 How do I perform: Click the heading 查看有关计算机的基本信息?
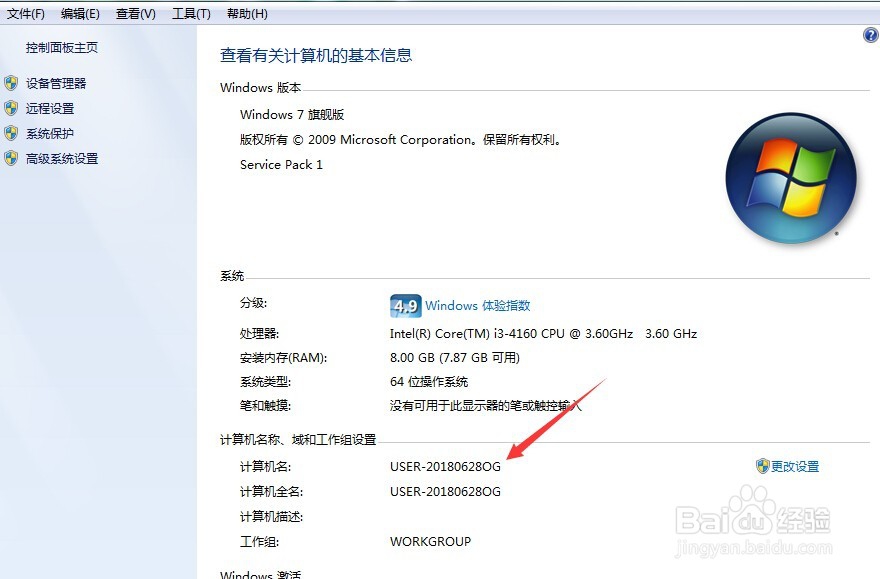(316, 56)
